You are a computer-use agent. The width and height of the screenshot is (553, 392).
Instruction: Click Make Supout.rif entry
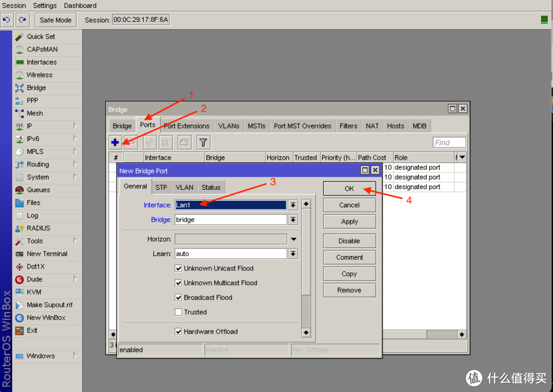48,305
